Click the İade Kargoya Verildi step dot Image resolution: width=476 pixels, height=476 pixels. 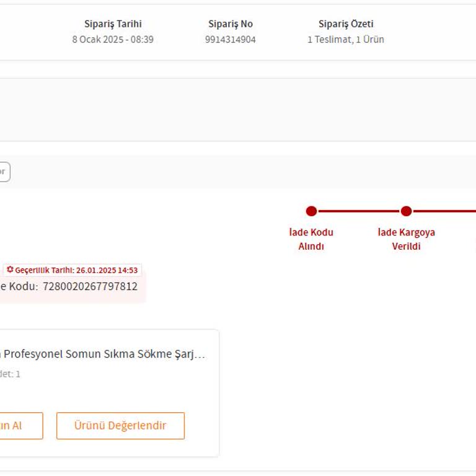[x=406, y=211]
